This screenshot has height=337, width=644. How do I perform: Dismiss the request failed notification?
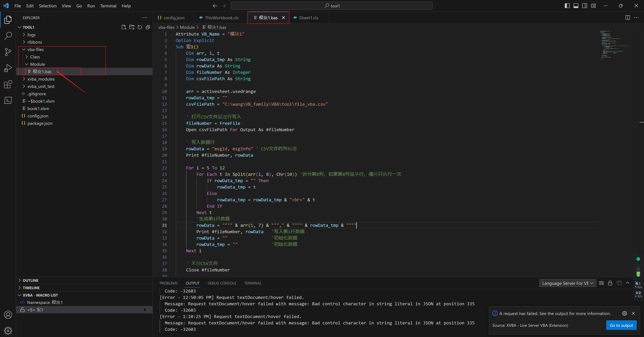633,313
